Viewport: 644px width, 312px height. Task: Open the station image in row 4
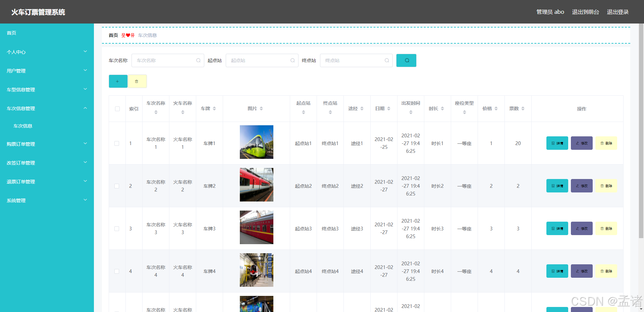click(x=257, y=270)
